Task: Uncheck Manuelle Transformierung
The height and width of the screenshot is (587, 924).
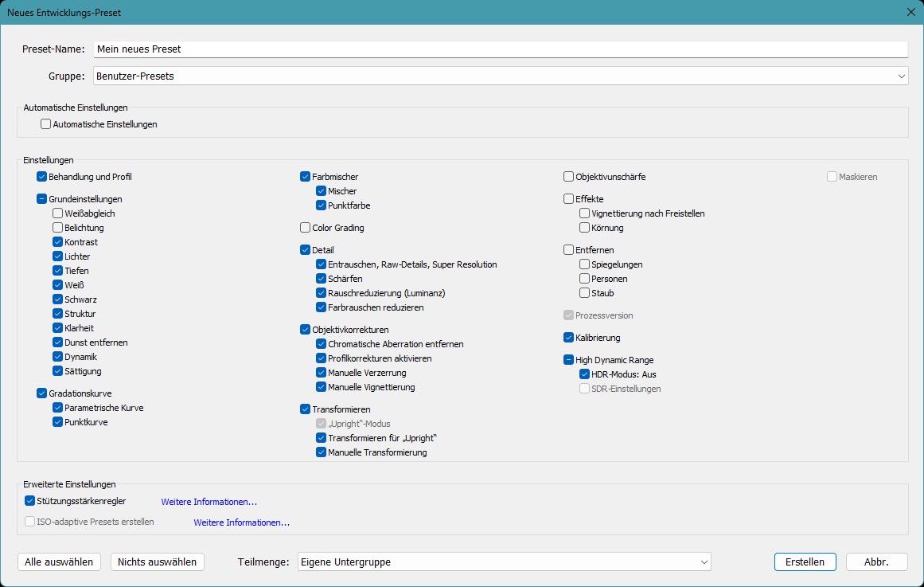Action: point(322,452)
